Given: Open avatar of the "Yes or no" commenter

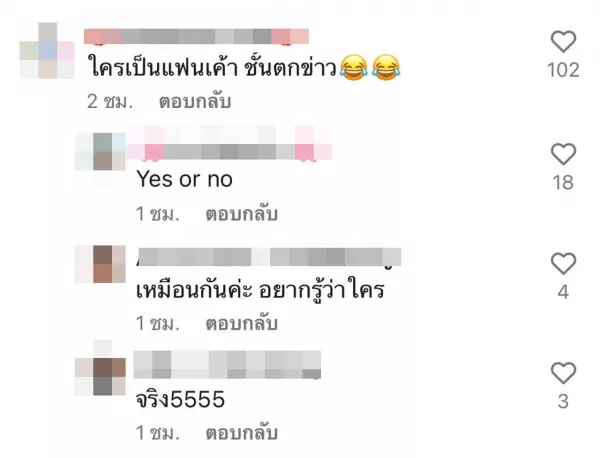Looking at the screenshot, I should coord(100,152).
